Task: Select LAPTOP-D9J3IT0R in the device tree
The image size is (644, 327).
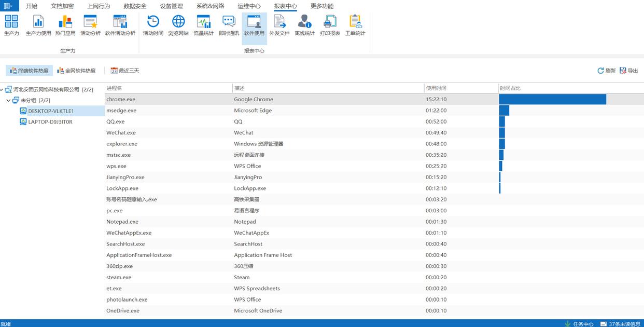Action: [50, 122]
